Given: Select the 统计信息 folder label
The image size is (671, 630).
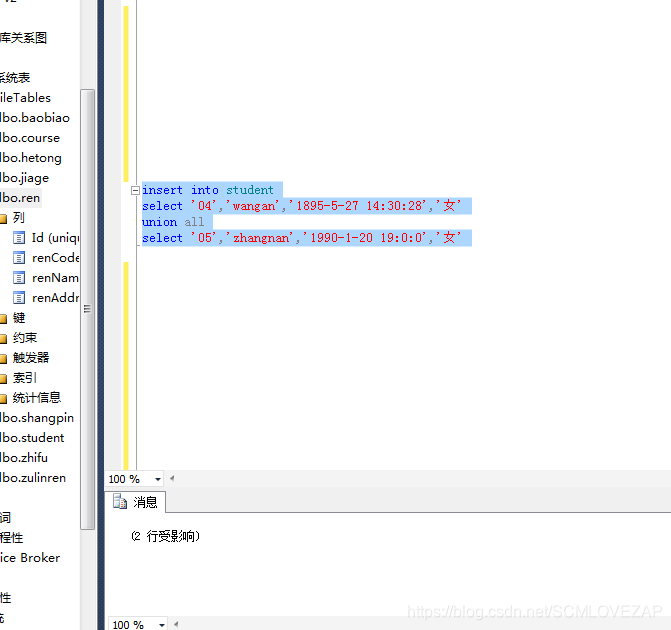Looking at the screenshot, I should [x=37, y=398].
